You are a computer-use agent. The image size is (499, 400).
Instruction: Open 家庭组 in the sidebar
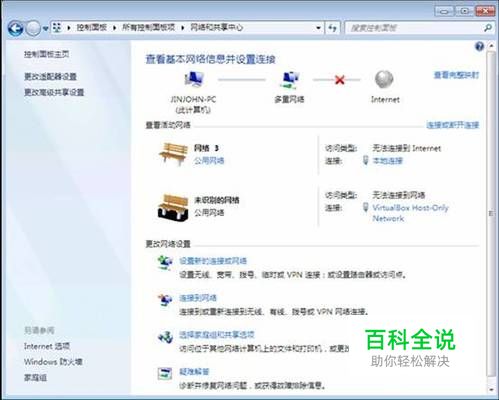(x=35, y=377)
